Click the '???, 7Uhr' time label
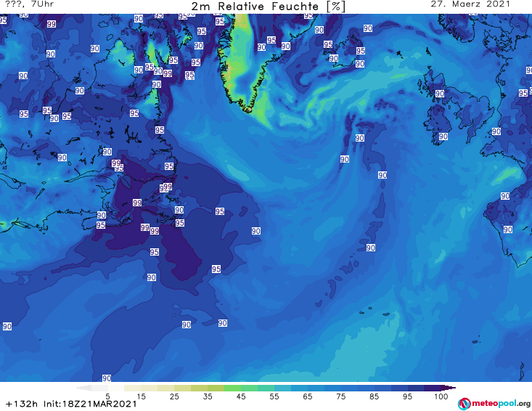This screenshot has width=532, height=411. click(30, 4)
